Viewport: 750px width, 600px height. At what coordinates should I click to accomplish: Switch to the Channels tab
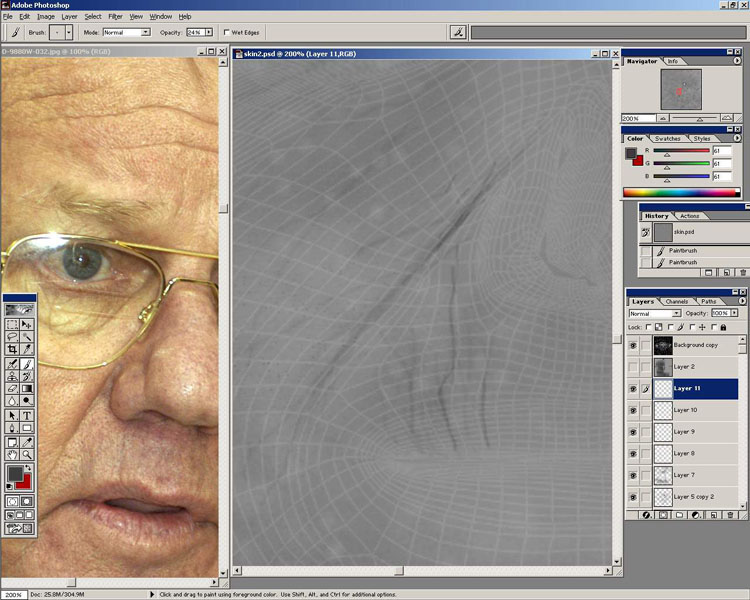coord(677,301)
